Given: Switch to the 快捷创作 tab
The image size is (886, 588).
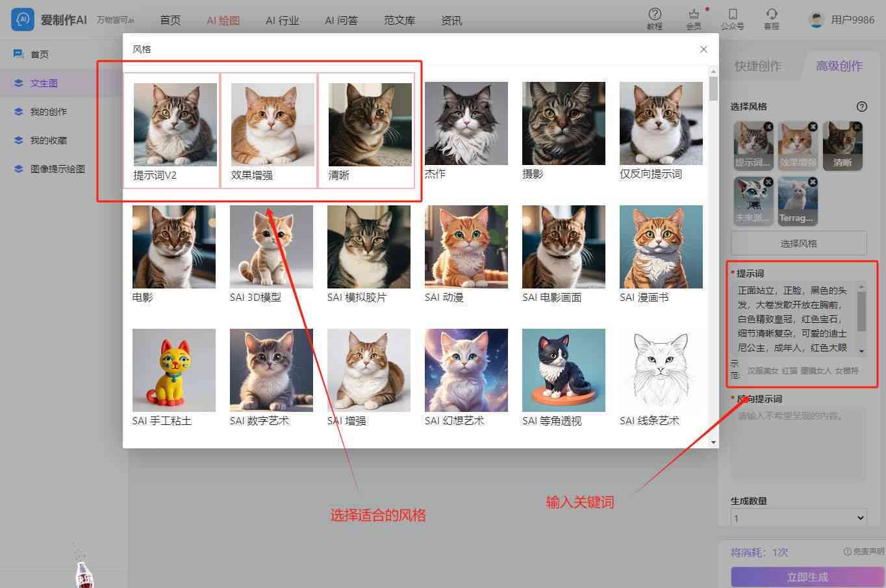Looking at the screenshot, I should pyautogui.click(x=758, y=66).
